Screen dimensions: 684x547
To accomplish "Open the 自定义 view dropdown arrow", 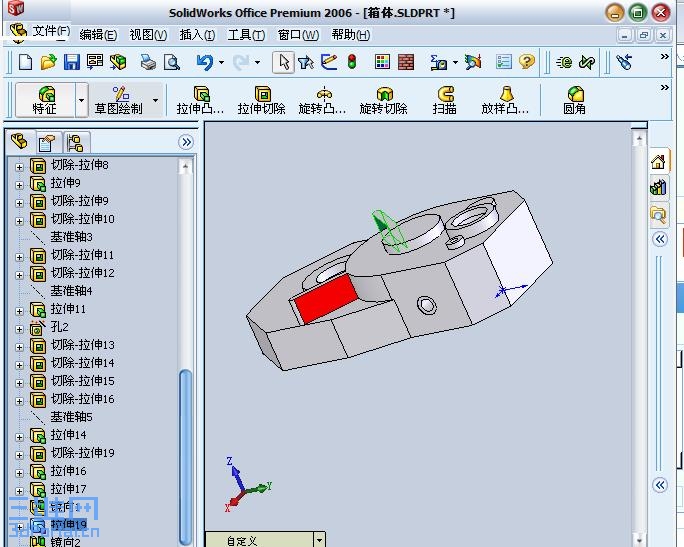I will coord(320,540).
